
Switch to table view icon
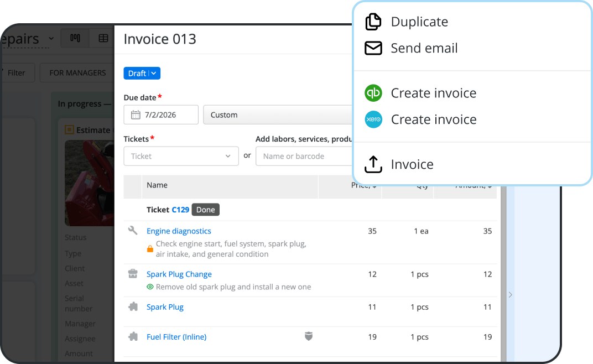103,38
